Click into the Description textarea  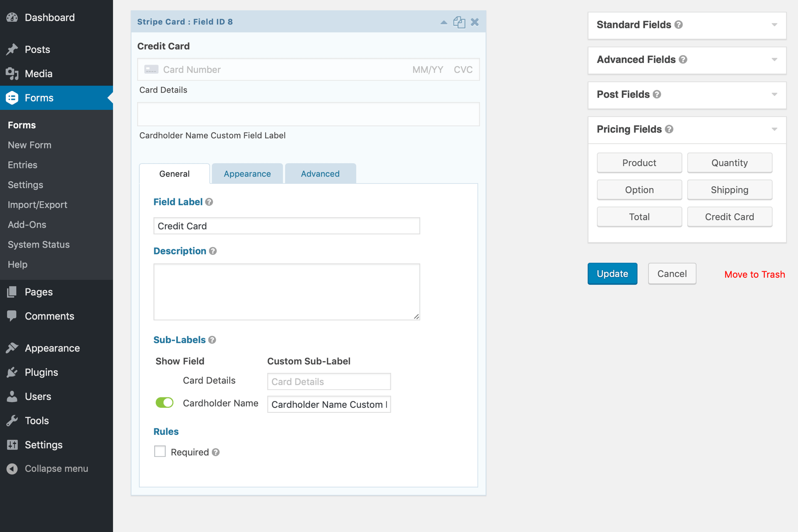286,292
